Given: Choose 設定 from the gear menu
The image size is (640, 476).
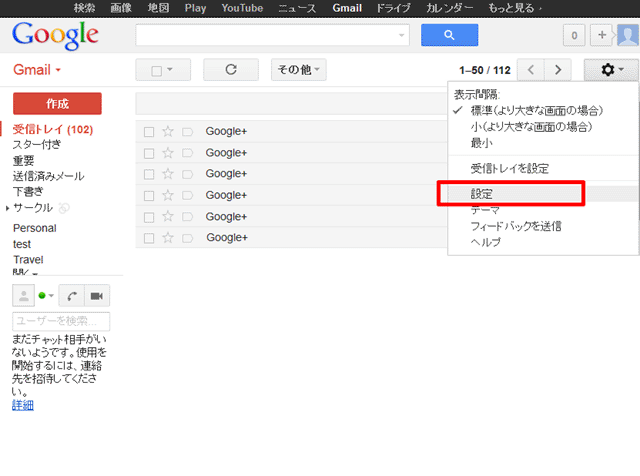Looking at the screenshot, I should point(482,193).
